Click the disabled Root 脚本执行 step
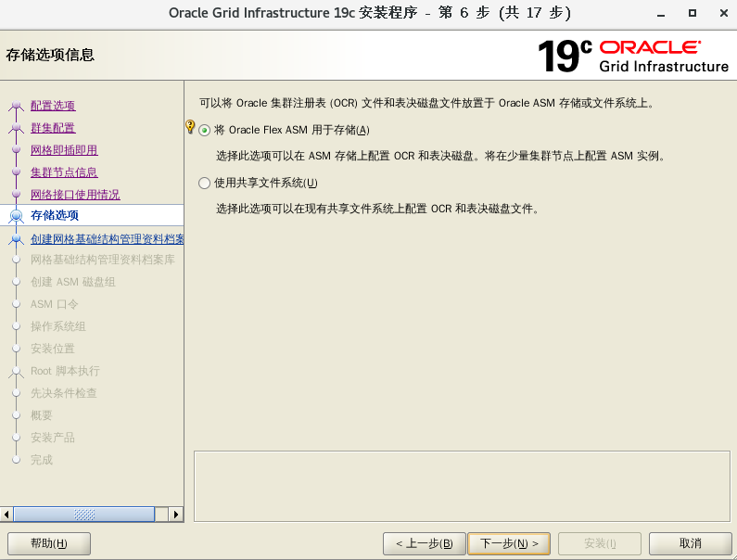 coord(65,371)
